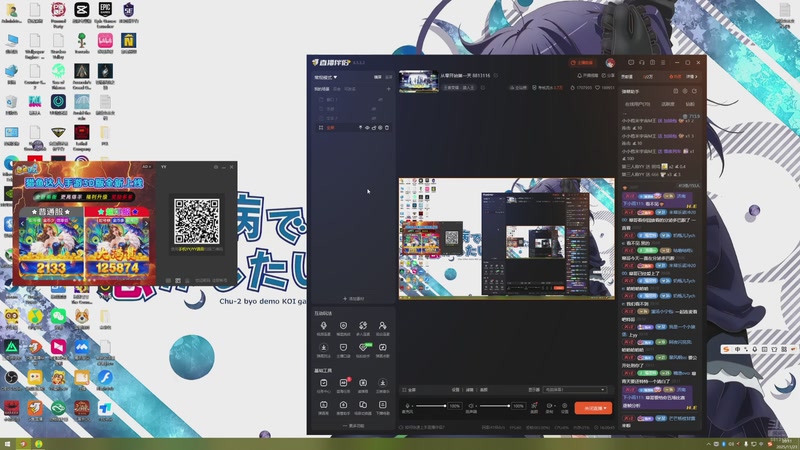Click the shield-shaped icon in interactive tools

coord(343,326)
